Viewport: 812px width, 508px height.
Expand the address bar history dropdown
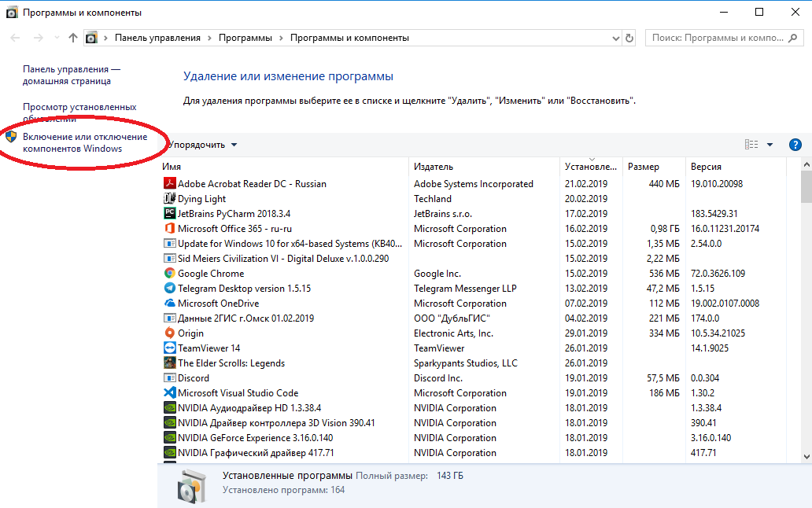pos(615,39)
